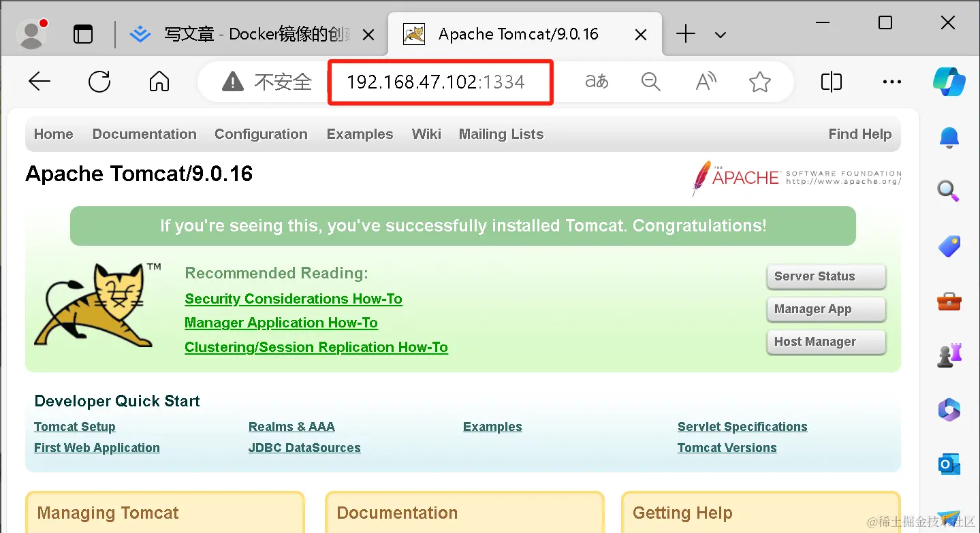
Task: Open the Tomcat Setup link
Action: 75,427
